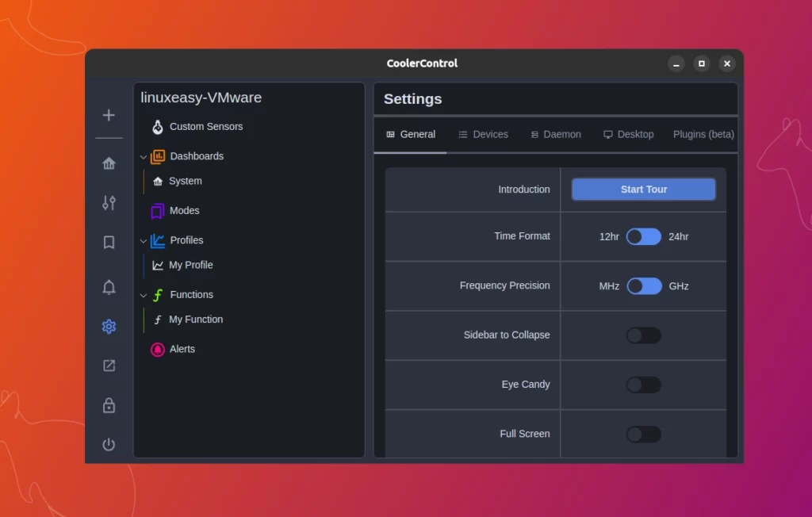The height and width of the screenshot is (517, 812).
Task: Collapse the Dashboards section
Action: 144,156
